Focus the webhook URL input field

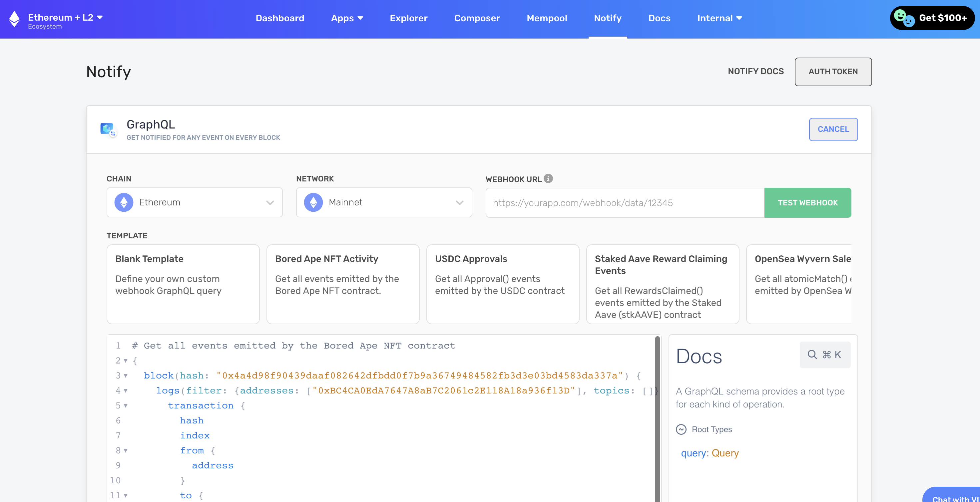625,203
